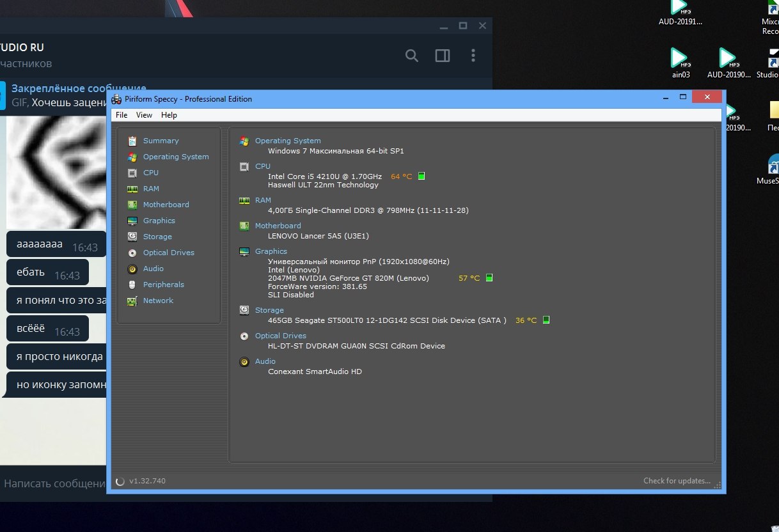
Task: Click the Speccy window resize grip
Action: tap(718, 485)
